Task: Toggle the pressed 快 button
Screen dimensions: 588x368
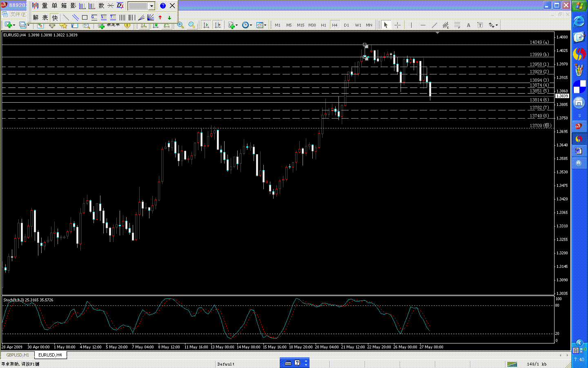Action: pos(55,18)
